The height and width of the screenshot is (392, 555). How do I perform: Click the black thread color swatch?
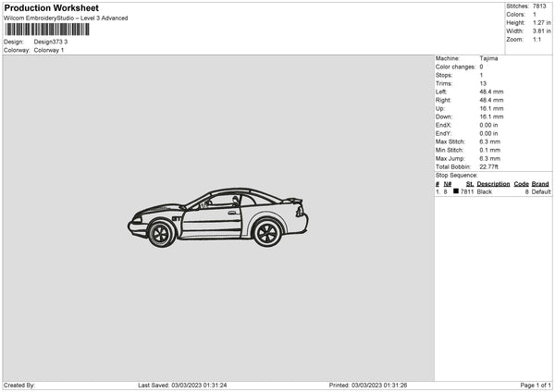(456, 191)
